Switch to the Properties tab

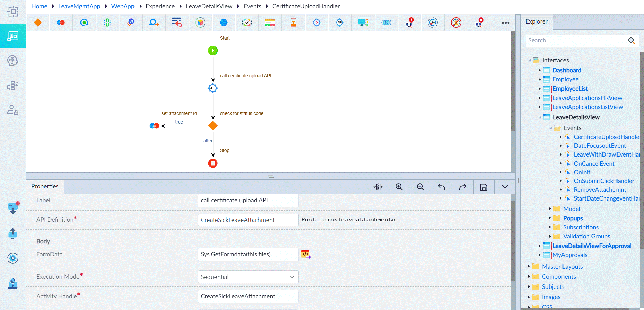point(45,186)
